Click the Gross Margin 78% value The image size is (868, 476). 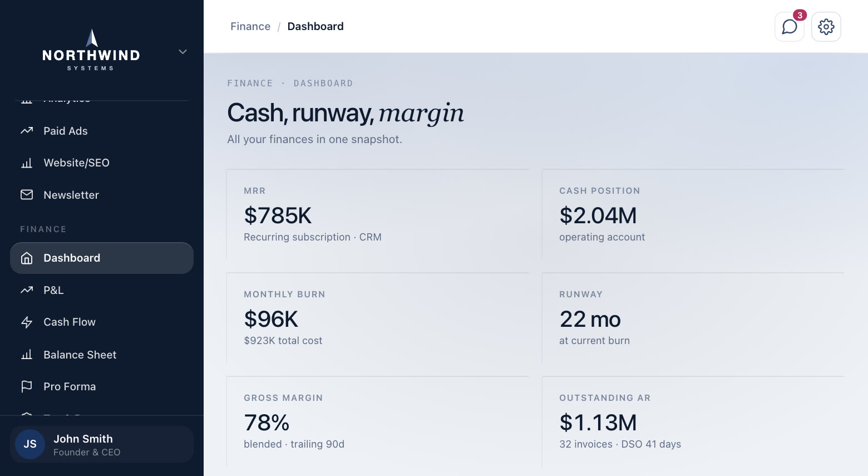267,423
